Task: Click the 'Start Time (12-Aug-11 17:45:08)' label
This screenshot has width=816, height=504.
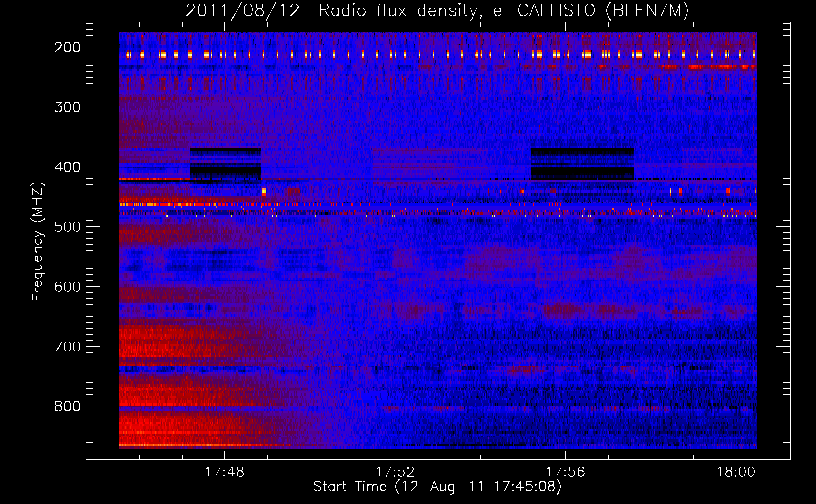Action: 437,487
